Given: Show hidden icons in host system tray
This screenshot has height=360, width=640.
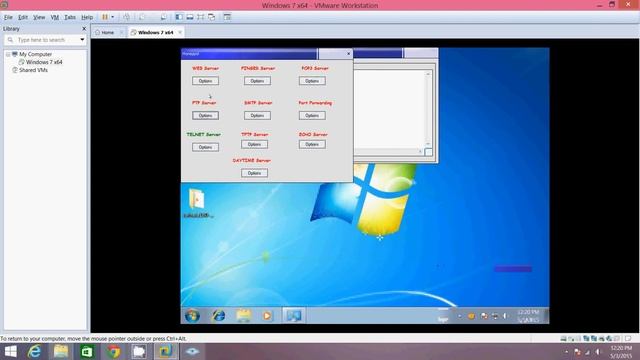Looking at the screenshot, I should coord(566,352).
